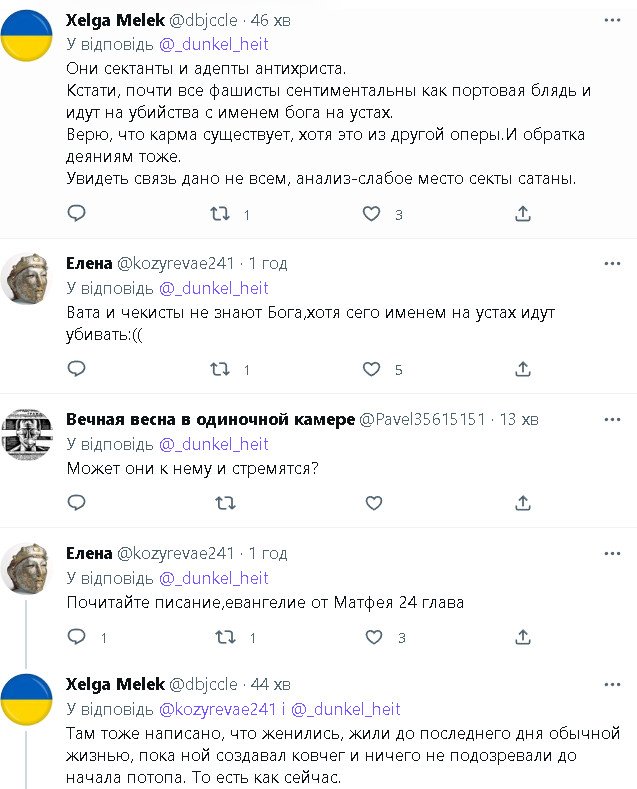Screen dimensions: 637x789
Task: Reply to the Вечная весна tweet
Action: point(77,503)
